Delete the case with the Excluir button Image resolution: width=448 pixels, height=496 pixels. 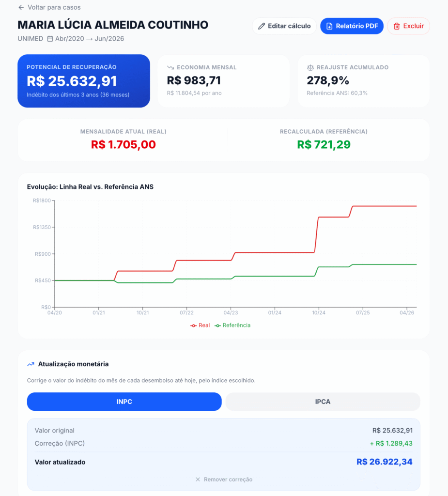pos(408,26)
